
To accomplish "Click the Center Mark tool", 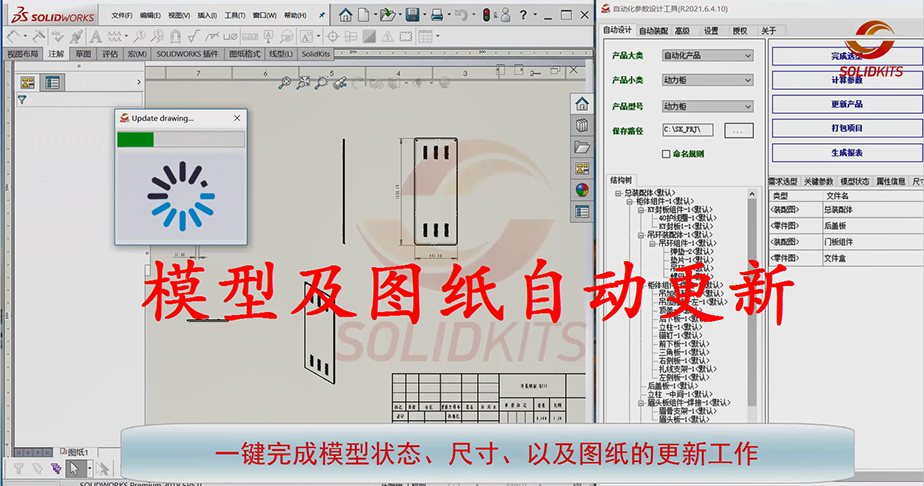I will (332, 37).
